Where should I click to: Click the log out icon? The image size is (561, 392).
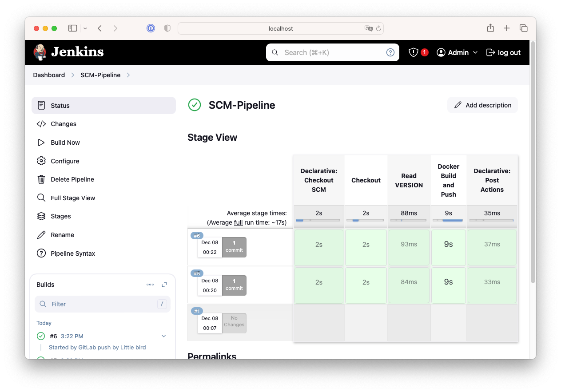click(x=490, y=52)
